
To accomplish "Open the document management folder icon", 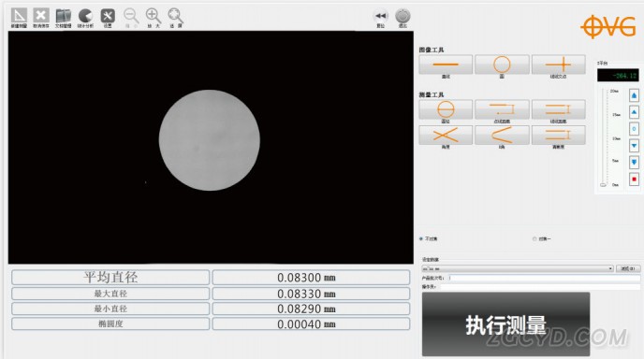I will point(64,16).
